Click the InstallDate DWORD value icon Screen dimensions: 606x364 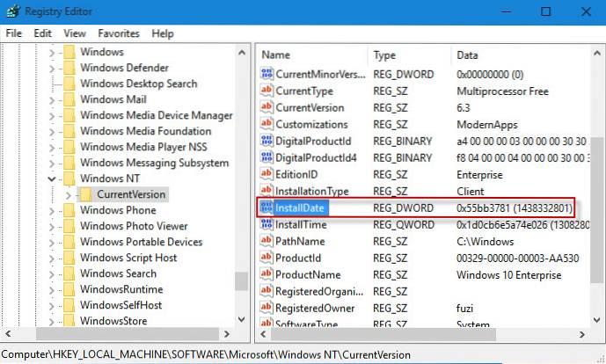click(x=267, y=208)
